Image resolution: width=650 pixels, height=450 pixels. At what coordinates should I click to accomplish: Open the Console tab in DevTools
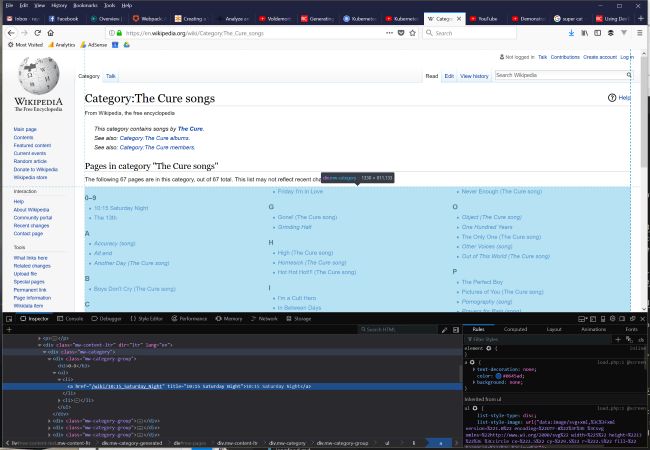(x=70, y=319)
